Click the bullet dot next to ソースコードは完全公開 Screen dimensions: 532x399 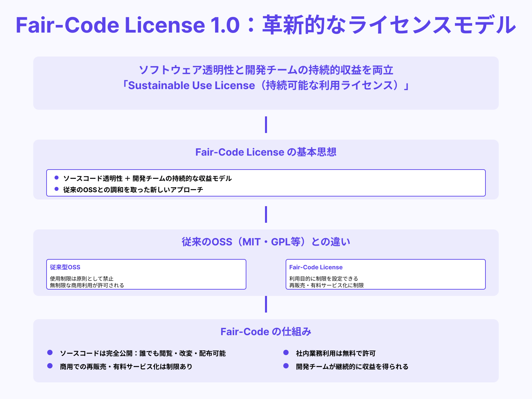pyautogui.click(x=50, y=352)
